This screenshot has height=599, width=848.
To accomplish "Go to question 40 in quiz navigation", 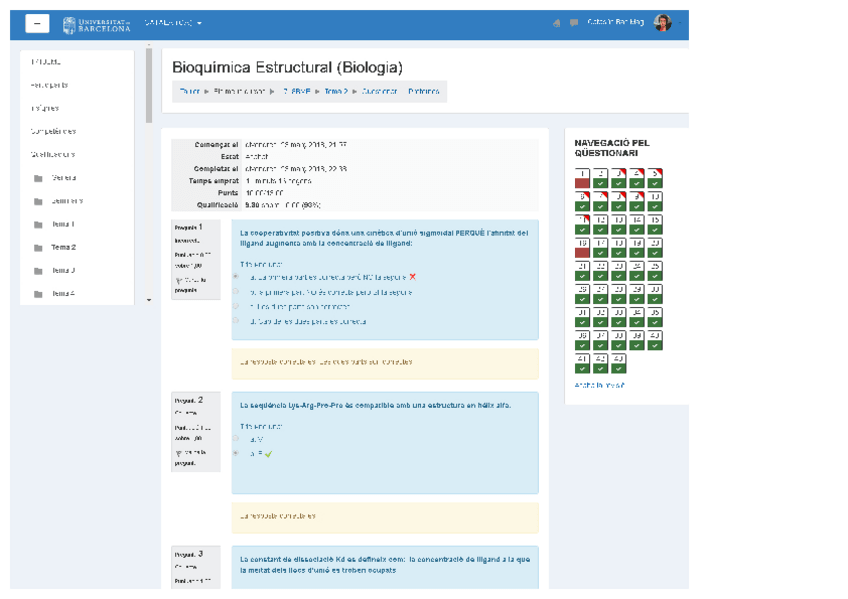I will tap(655, 341).
